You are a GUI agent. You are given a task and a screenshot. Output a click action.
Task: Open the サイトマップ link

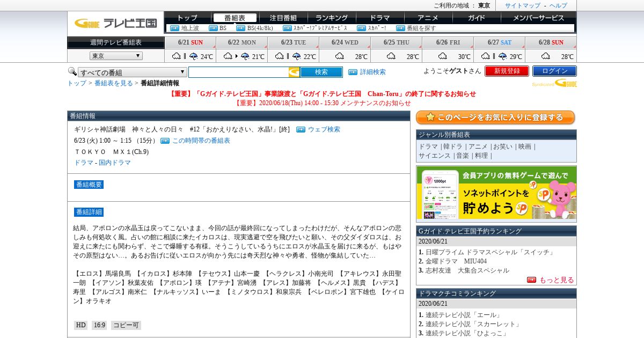(523, 5)
